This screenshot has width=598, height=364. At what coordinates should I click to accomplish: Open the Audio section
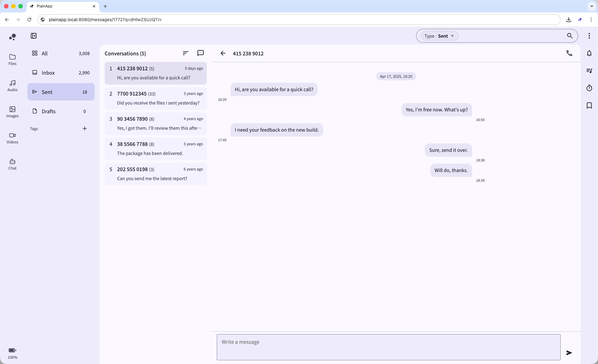(x=12, y=86)
